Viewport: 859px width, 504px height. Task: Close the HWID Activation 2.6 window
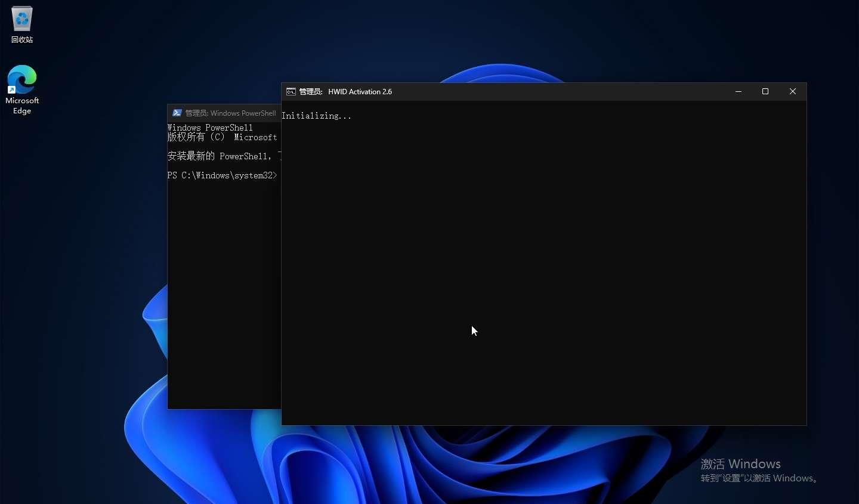coord(793,92)
